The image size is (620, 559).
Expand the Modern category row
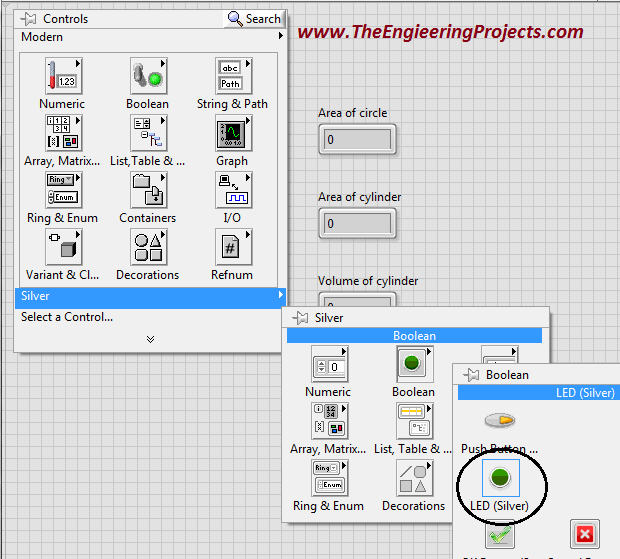coord(150,37)
